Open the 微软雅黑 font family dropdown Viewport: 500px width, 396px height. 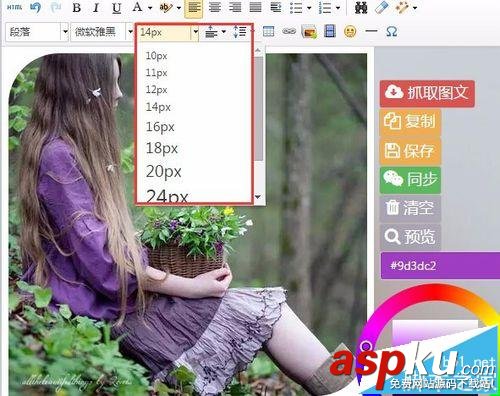pyautogui.click(x=102, y=32)
